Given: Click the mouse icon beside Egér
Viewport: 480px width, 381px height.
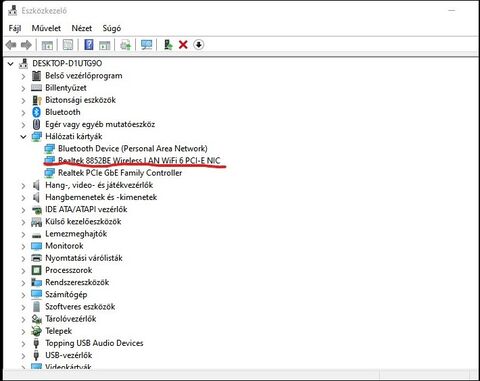Looking at the screenshot, I should point(36,125).
